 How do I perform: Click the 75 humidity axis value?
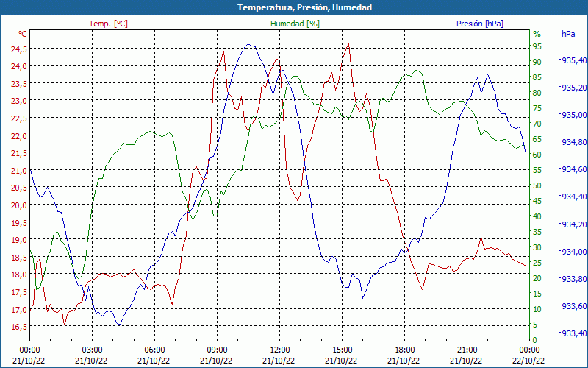coord(537,108)
